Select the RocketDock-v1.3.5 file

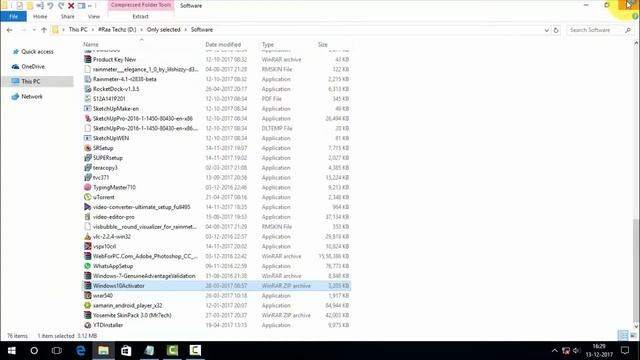click(217, 89)
